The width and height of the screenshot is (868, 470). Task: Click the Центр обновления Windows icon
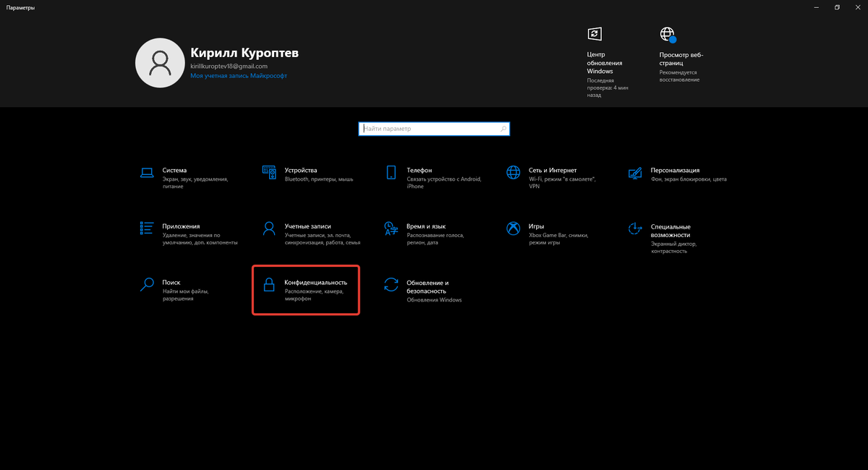point(594,33)
